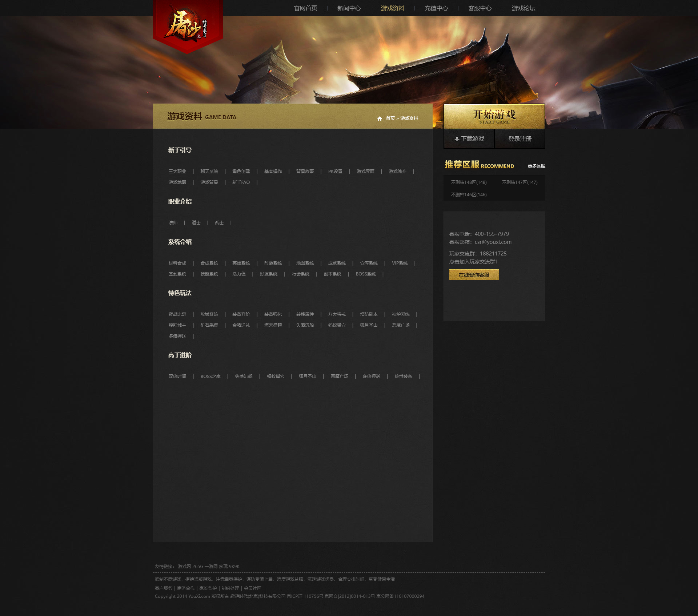Open the 登录注册 login button
The width and height of the screenshot is (698, 616).
pos(520,139)
